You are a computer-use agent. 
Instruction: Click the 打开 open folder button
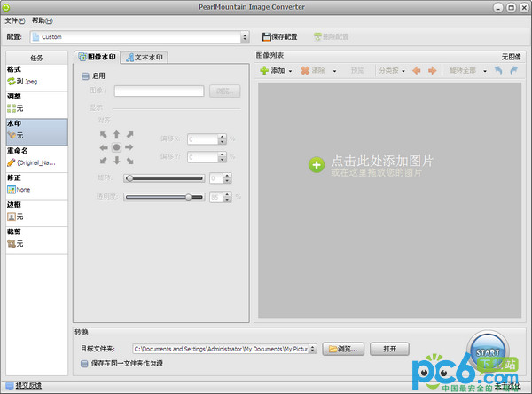389,349
